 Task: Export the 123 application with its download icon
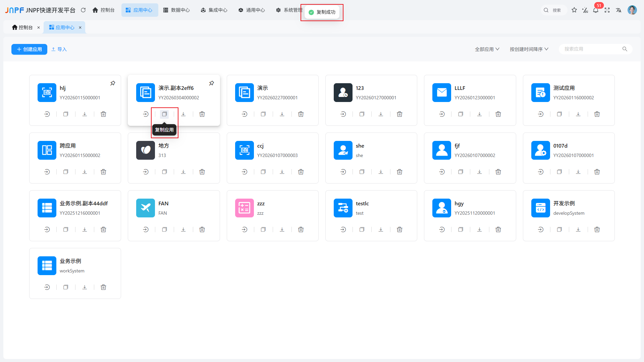[x=381, y=114]
